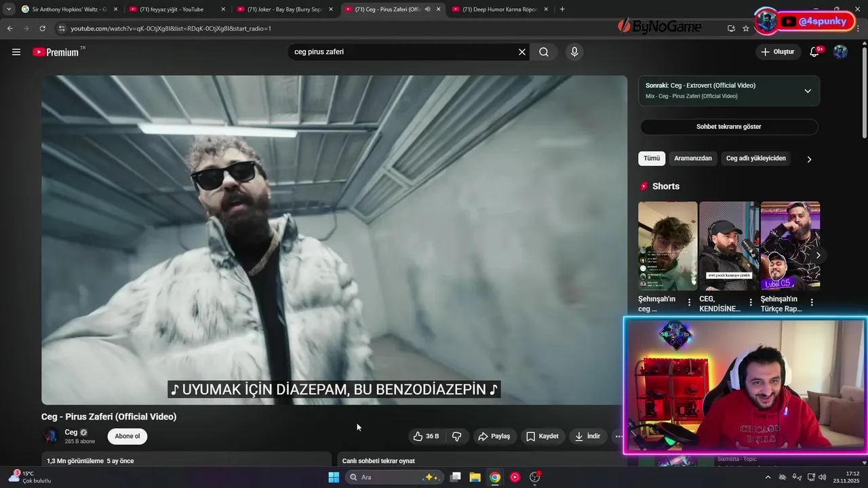This screenshot has height=488, width=868.
Task: Click the taskbar Ara search box
Action: 394,477
